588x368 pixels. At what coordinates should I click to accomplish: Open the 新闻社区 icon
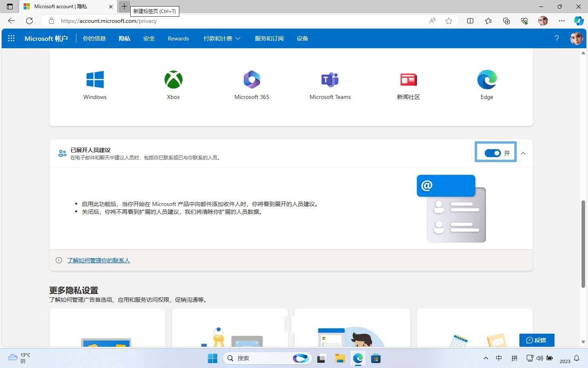pyautogui.click(x=408, y=80)
